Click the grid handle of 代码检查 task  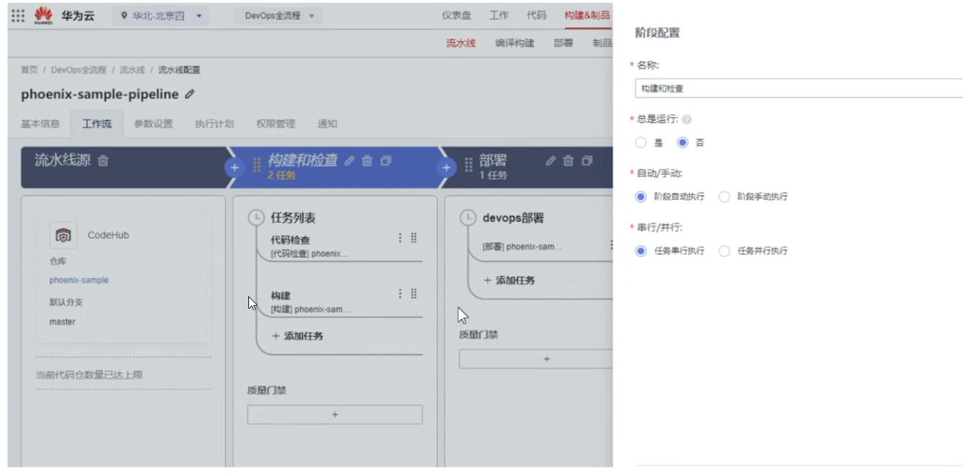point(413,238)
